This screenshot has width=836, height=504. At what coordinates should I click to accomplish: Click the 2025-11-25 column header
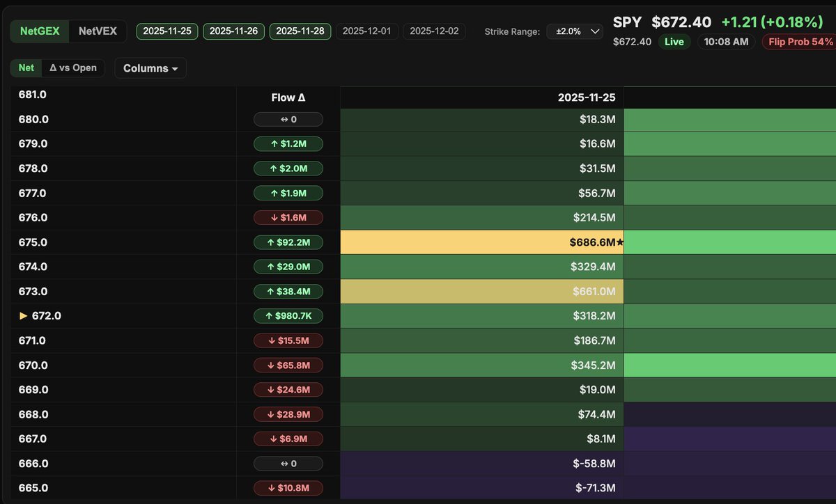(587, 98)
